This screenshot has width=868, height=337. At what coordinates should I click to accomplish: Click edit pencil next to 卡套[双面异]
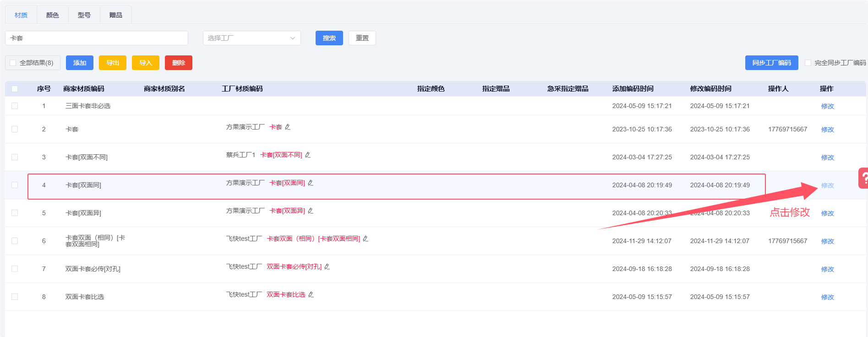pyautogui.click(x=311, y=211)
